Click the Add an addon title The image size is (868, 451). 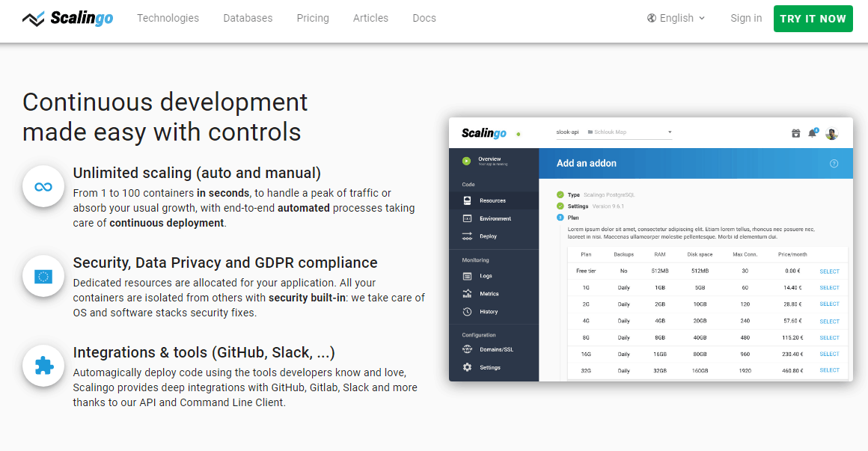[586, 163]
